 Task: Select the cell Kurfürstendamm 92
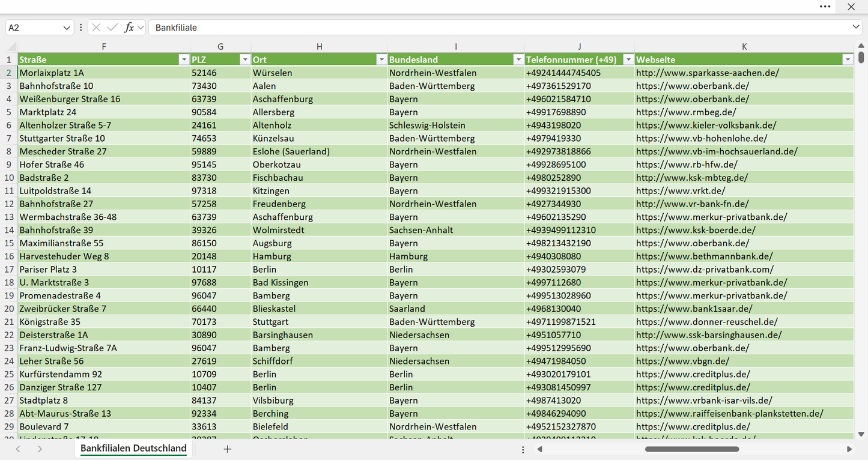(x=104, y=374)
